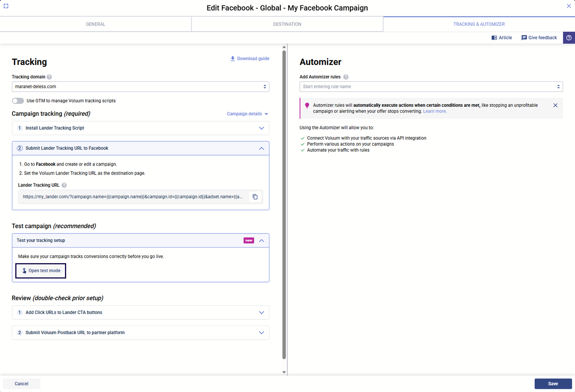Viewport: 575px width, 392px height.
Task: Expand Add Click URLs to Lander CTA buttons
Action: click(140, 312)
